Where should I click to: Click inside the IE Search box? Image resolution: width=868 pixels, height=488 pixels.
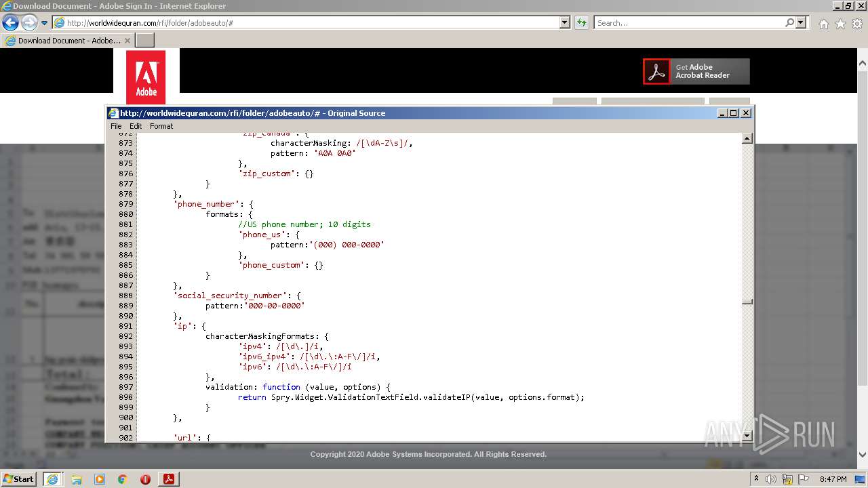coord(688,23)
